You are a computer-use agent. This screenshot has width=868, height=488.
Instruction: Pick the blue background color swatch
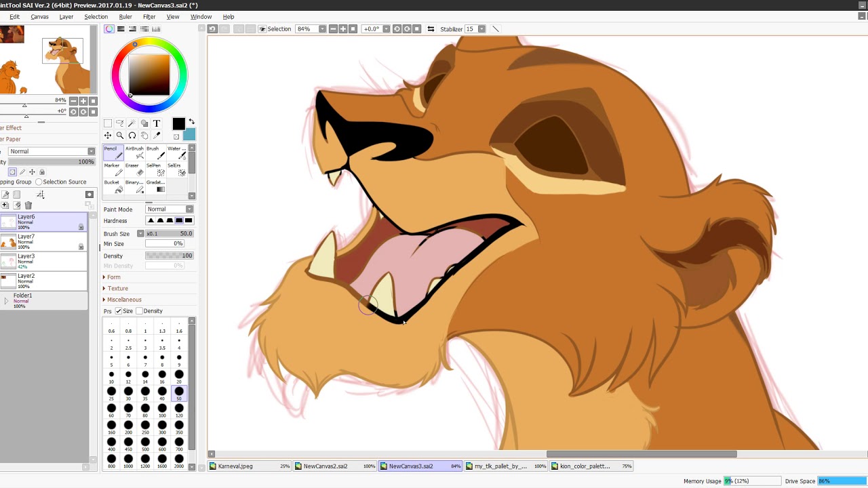click(189, 134)
